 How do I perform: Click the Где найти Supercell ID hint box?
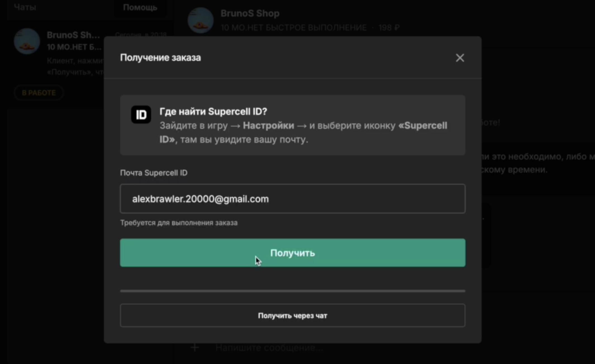click(292, 125)
